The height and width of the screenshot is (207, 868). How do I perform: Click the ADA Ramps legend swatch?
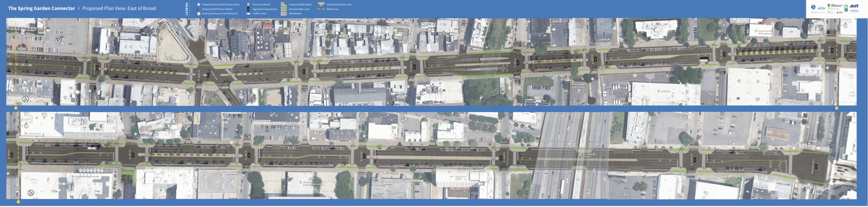pyautogui.click(x=284, y=14)
